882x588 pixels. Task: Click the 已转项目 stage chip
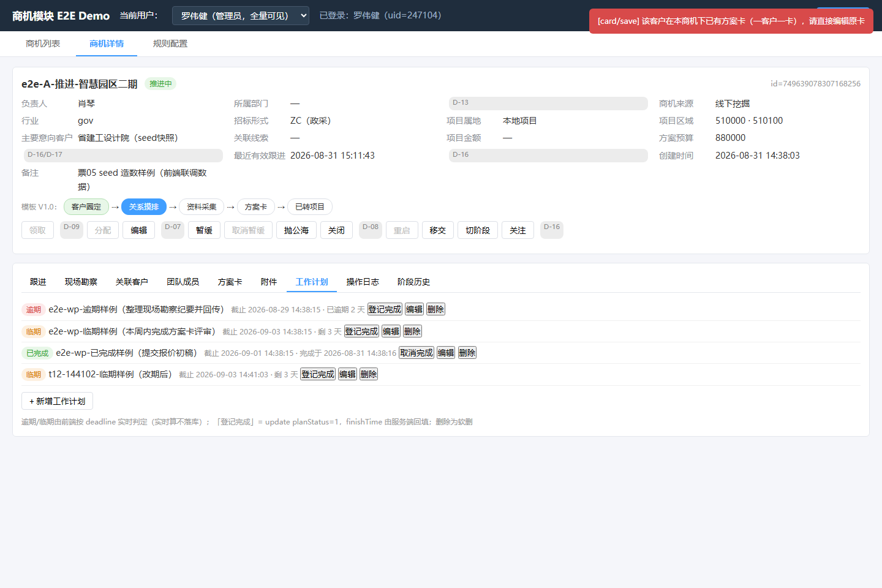[x=310, y=207]
